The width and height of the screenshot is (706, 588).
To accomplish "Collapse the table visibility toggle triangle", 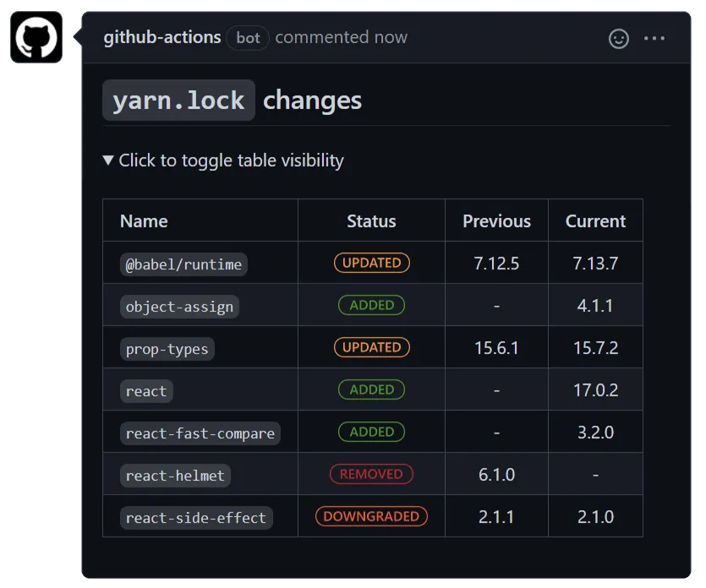I will pyautogui.click(x=108, y=161).
